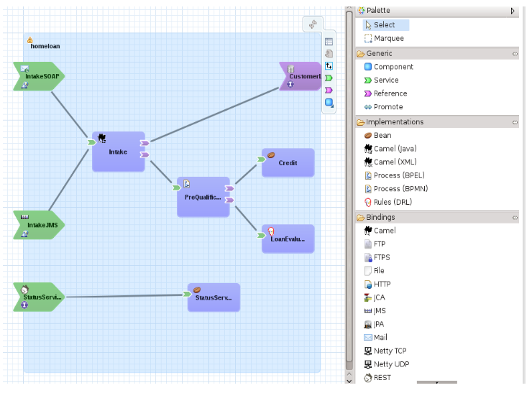Choose the JCA binding
Viewport: 532px width, 393px height.
click(x=375, y=297)
